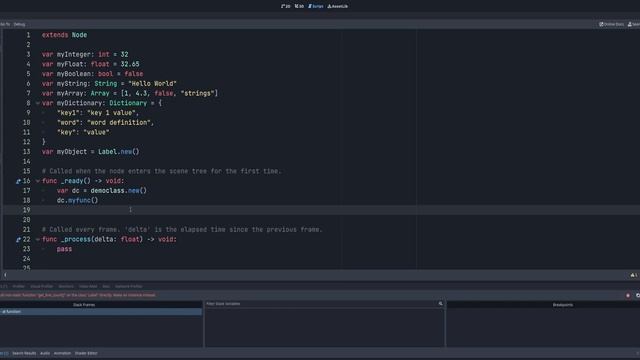Click the warnings count icon in editor status bar
The image size is (640, 360).
click(634, 275)
